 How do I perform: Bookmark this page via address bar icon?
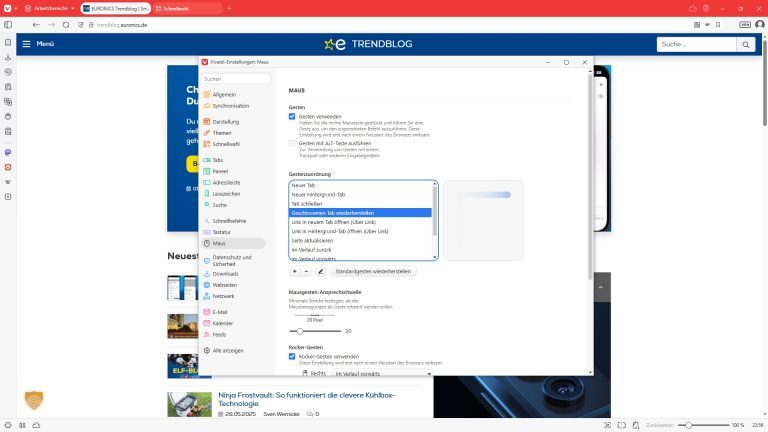(x=718, y=24)
